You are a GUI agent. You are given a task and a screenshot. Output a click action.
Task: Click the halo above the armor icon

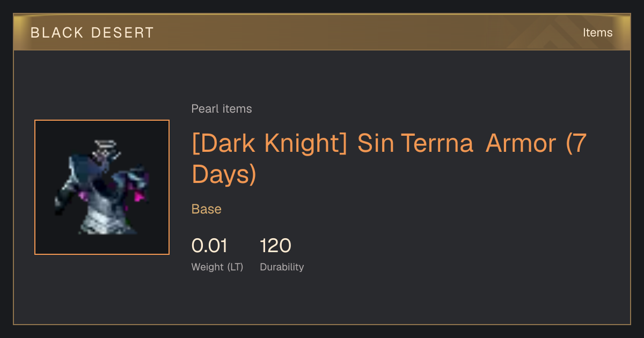104,144
